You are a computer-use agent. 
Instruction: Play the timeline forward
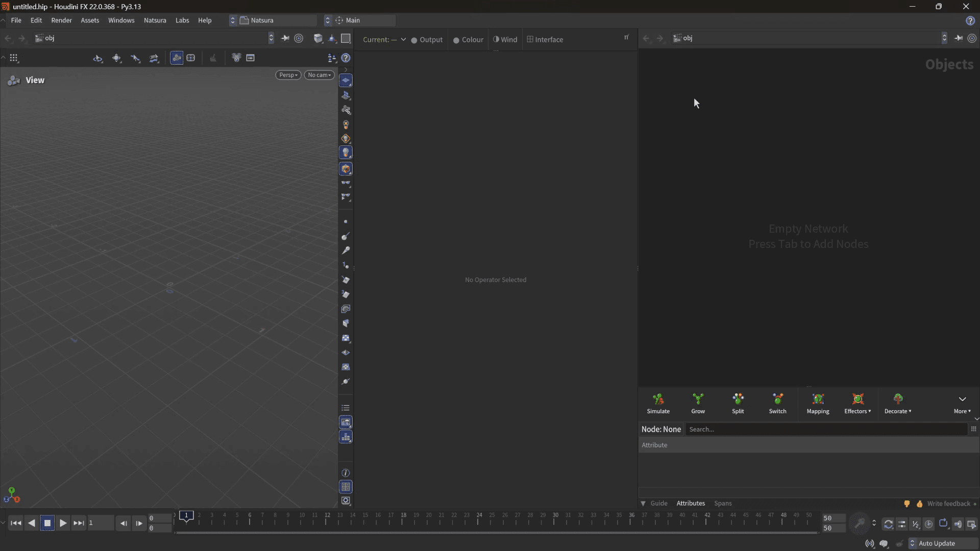point(63,523)
